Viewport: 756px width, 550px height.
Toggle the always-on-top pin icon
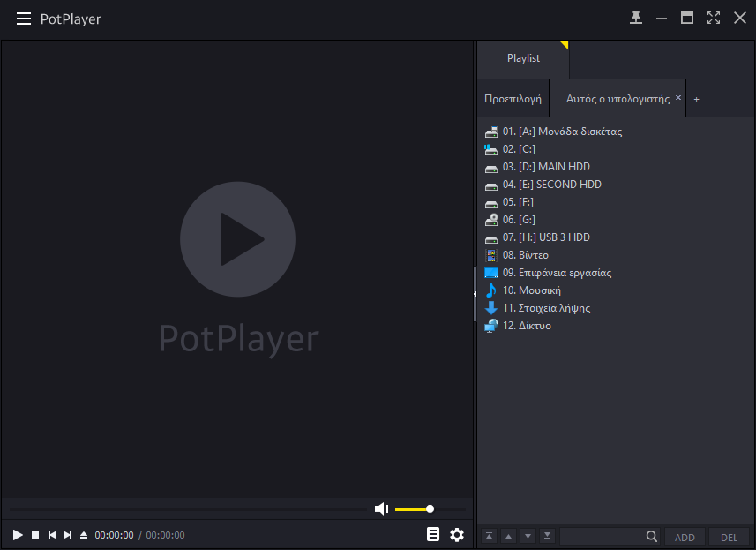click(x=636, y=19)
